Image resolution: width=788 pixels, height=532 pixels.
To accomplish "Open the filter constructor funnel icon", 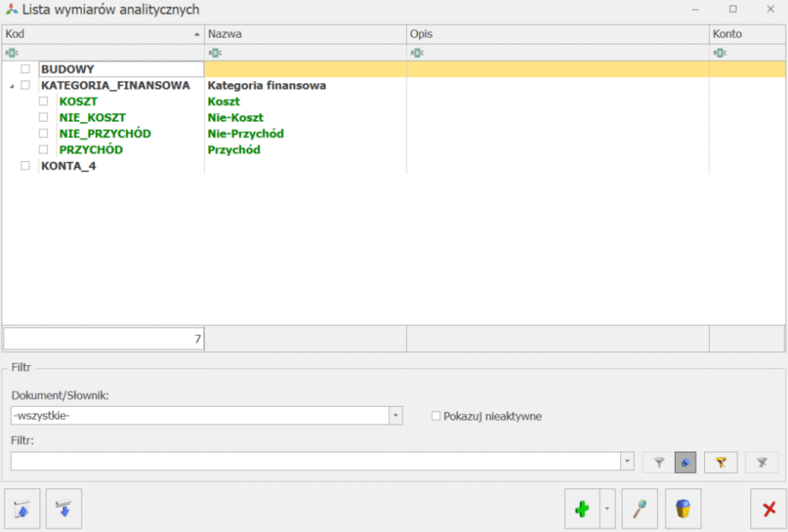I will click(x=720, y=462).
